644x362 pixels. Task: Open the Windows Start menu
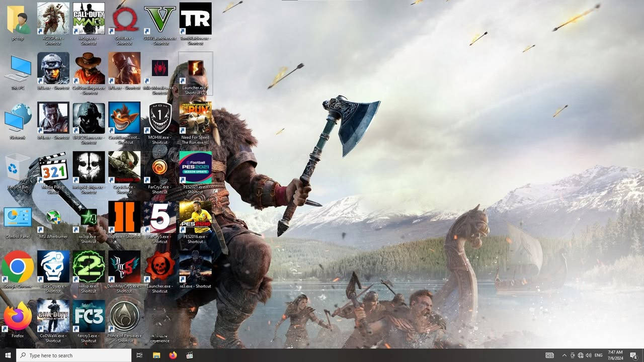[8, 355]
